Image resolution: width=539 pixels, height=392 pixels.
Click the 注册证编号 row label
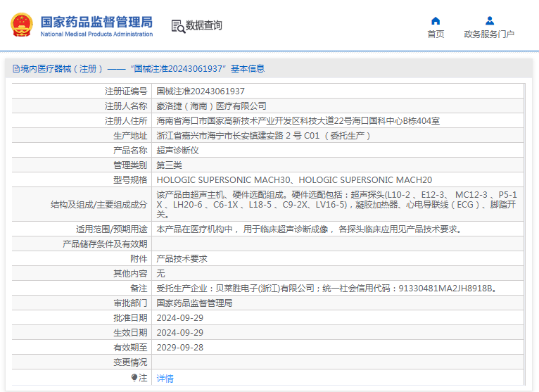[x=126, y=91]
